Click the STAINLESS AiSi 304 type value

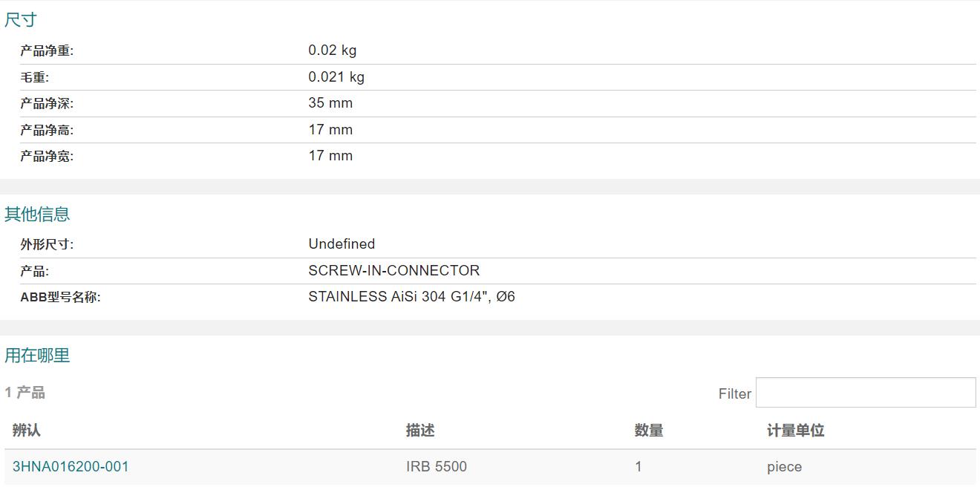(412, 297)
